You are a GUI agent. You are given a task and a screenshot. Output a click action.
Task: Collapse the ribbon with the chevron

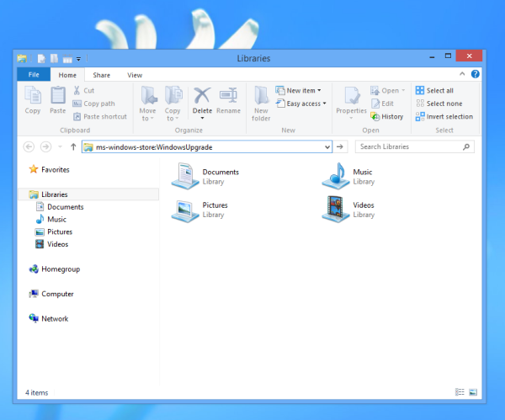point(462,74)
